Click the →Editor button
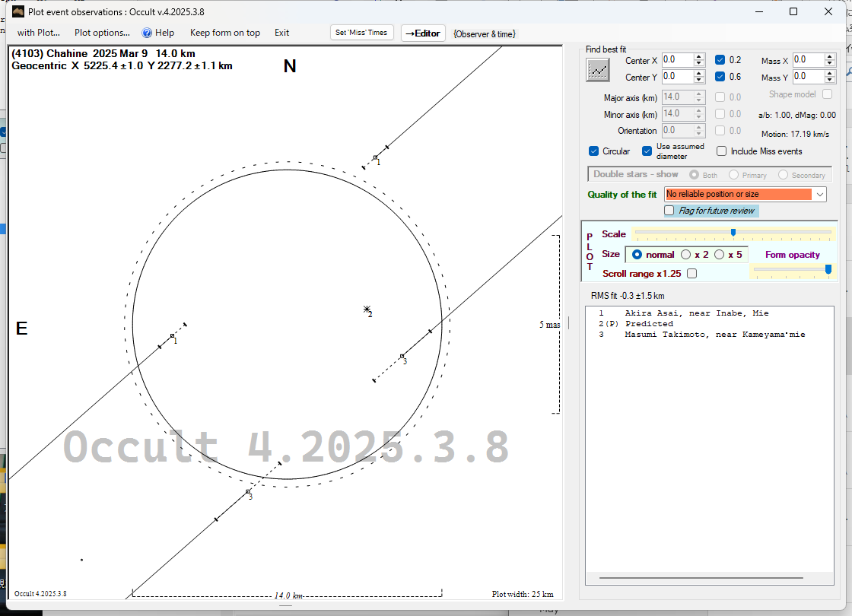 [422, 33]
